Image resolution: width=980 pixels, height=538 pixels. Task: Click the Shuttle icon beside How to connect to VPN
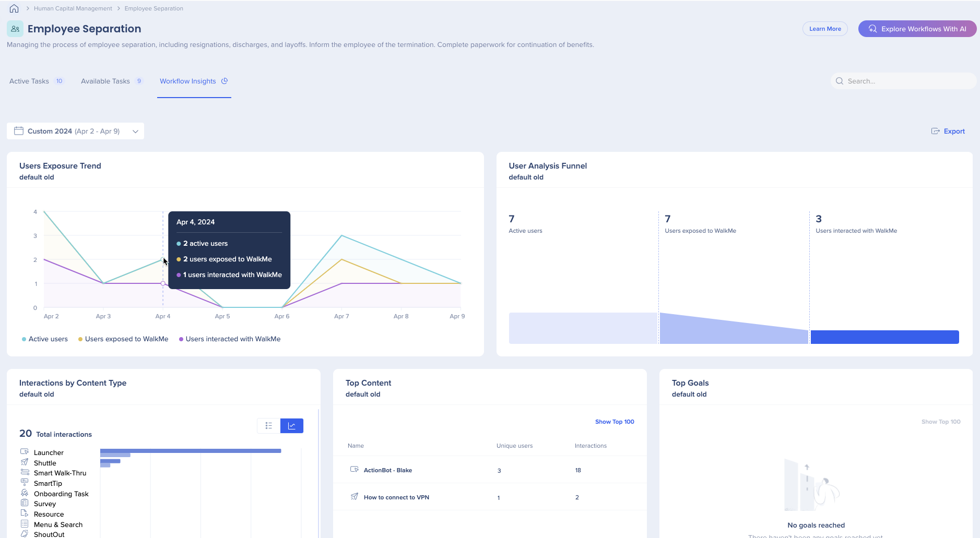[x=355, y=496]
